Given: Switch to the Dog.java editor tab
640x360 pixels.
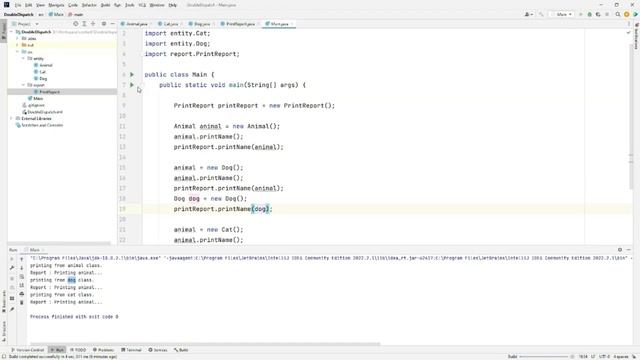Looking at the screenshot, I should pos(202,24).
